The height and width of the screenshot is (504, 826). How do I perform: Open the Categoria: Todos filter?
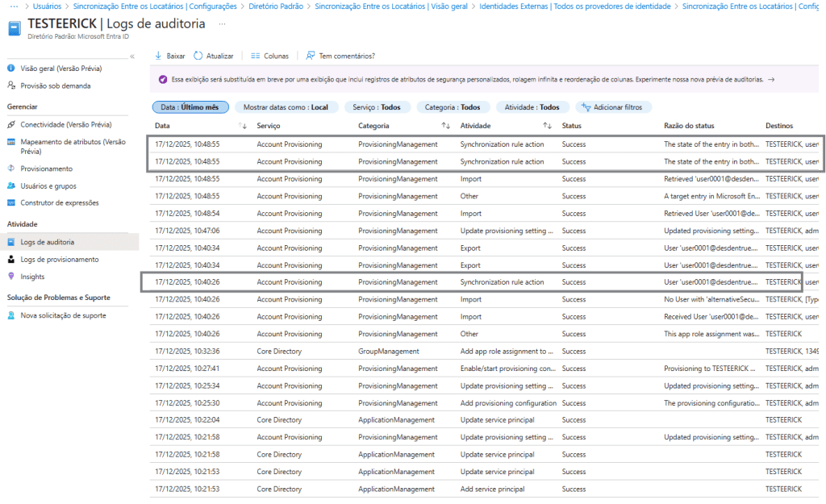tap(453, 107)
